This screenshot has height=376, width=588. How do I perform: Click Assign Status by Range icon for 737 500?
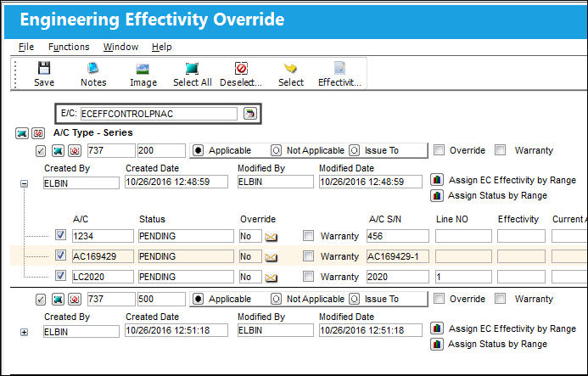437,344
